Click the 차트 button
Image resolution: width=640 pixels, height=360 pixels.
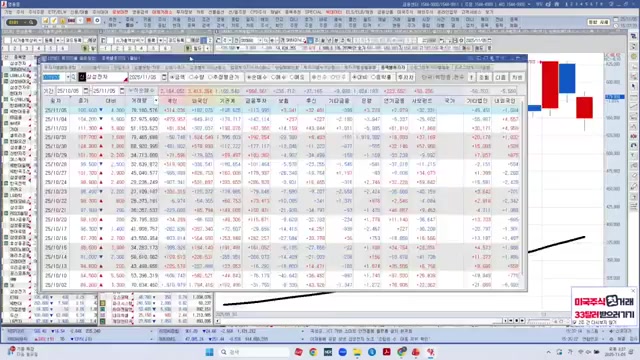(x=517, y=77)
